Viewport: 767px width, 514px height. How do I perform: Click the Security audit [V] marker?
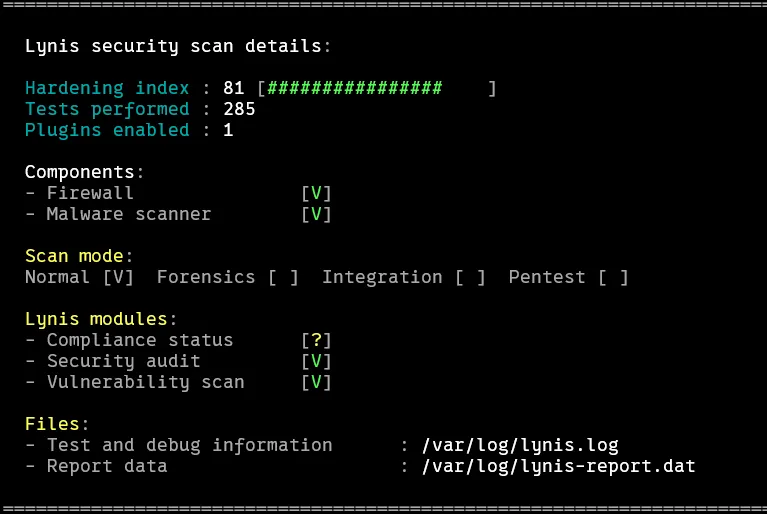point(316,361)
